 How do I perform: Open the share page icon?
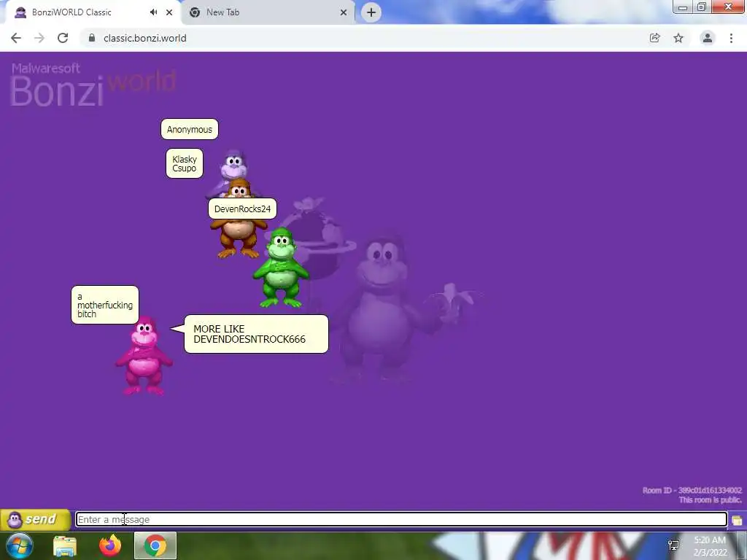(x=655, y=38)
